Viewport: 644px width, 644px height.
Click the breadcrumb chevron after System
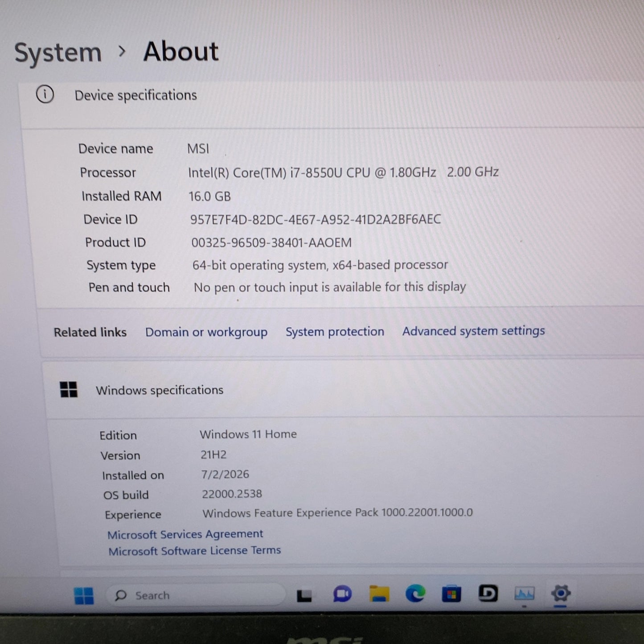[x=122, y=52]
